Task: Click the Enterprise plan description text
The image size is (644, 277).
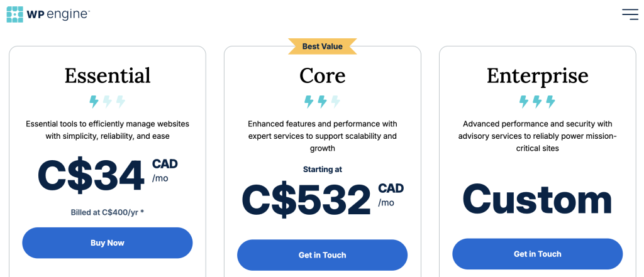Action: coord(537,136)
